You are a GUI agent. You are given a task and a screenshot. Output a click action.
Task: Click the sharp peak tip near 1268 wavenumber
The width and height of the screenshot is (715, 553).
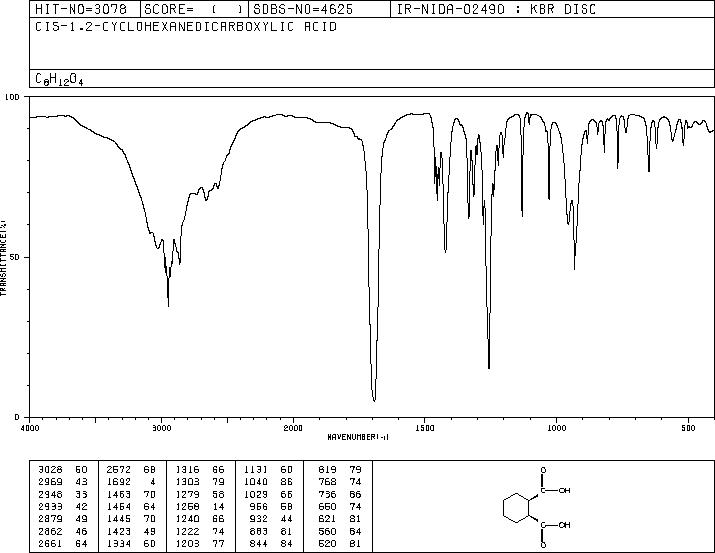[x=489, y=367]
